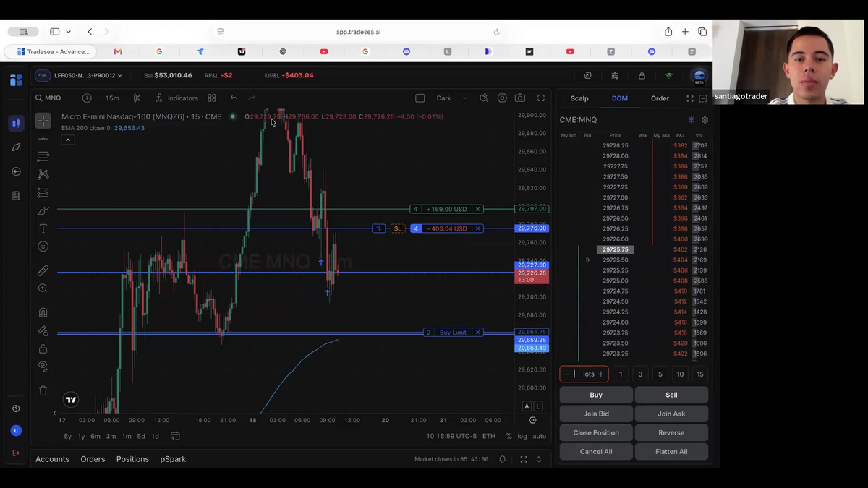Image resolution: width=868 pixels, height=488 pixels.
Task: Open the chart layout grid selector
Action: click(212, 98)
